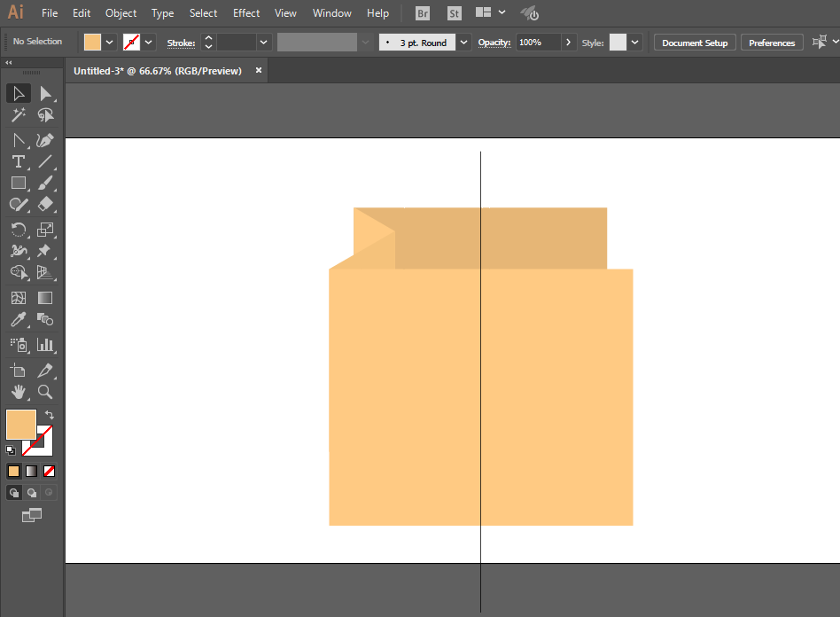Open the Preferences button

click(x=772, y=43)
